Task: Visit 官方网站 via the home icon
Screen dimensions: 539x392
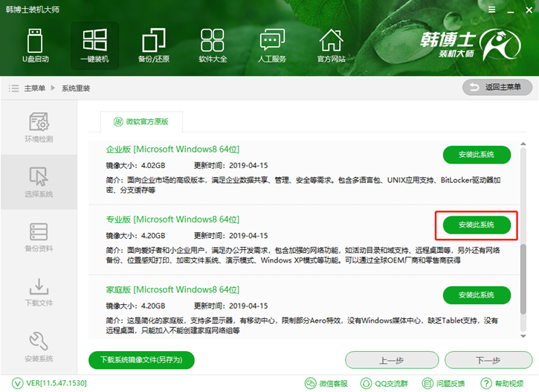Action: coord(331,45)
